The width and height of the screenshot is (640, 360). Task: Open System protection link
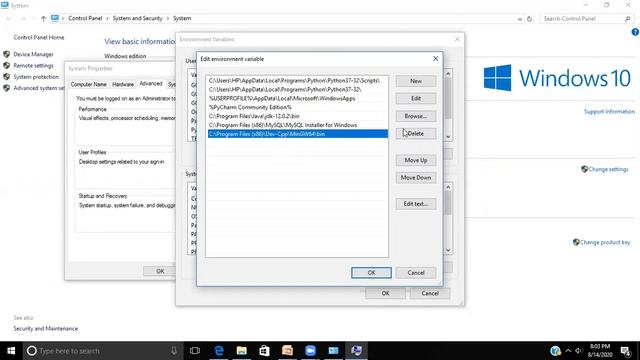pos(36,77)
